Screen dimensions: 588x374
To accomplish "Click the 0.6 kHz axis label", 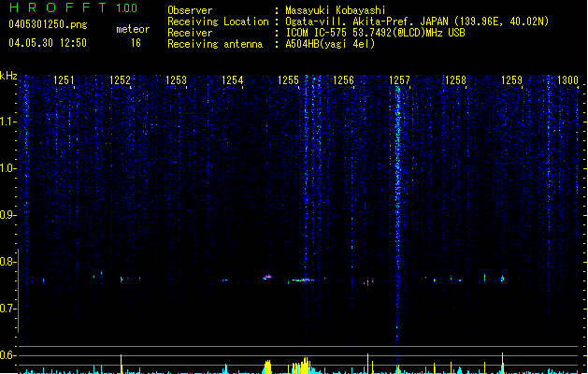I will [x=8, y=355].
